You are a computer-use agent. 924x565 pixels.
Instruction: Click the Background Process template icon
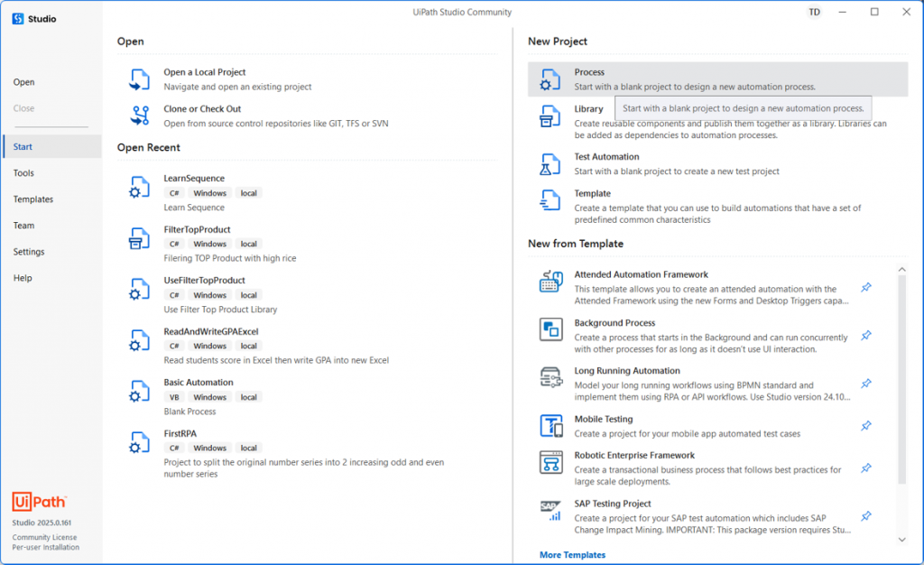click(x=551, y=329)
